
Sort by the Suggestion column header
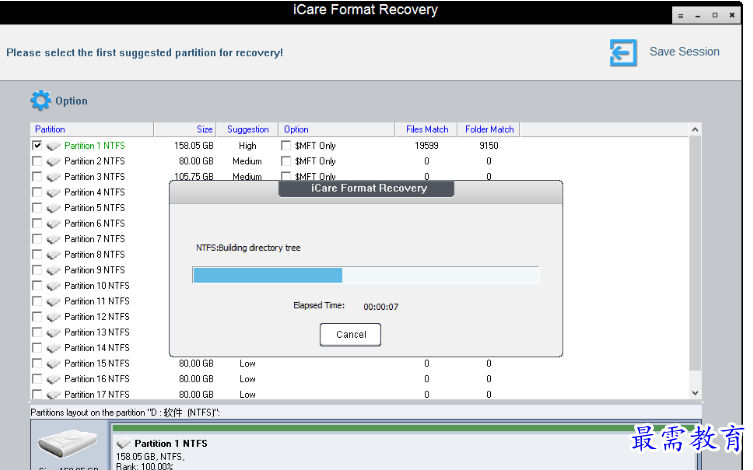tap(247, 129)
